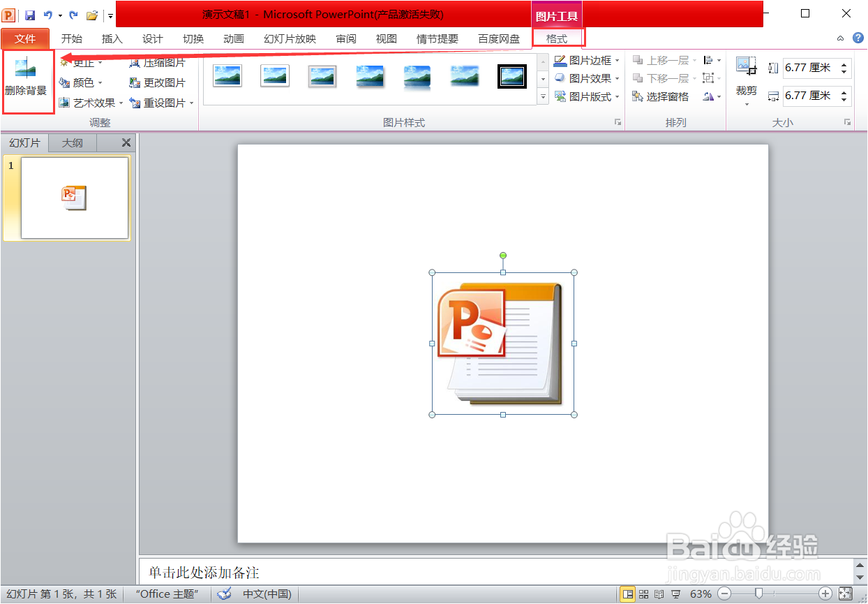868x604 pixels.
Task: Switch to Slide Sorter view icon
Action: tap(643, 594)
